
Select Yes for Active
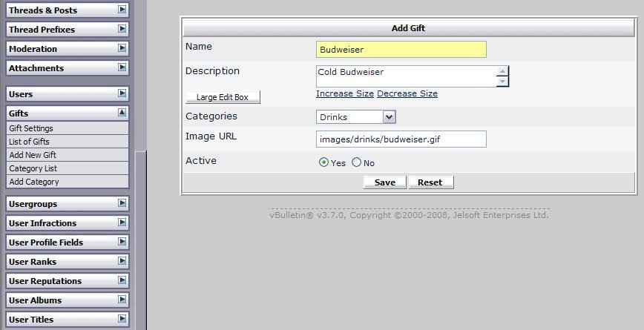323,162
